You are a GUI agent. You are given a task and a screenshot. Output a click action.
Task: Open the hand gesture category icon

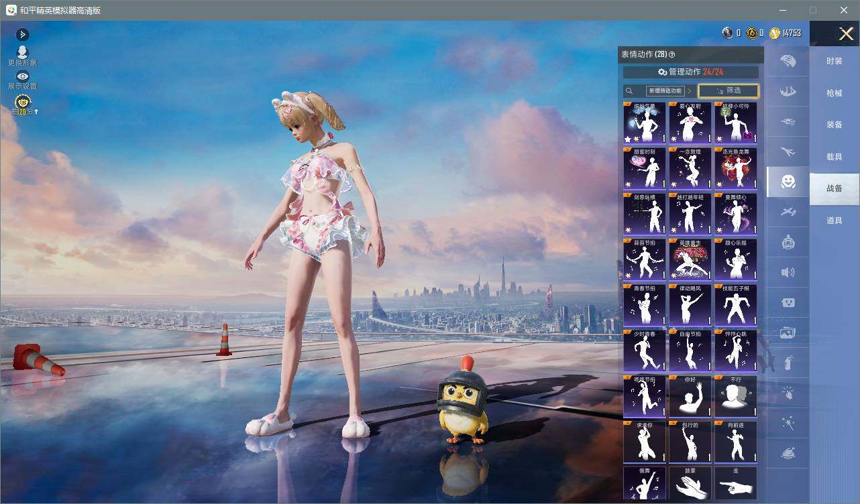[788, 393]
